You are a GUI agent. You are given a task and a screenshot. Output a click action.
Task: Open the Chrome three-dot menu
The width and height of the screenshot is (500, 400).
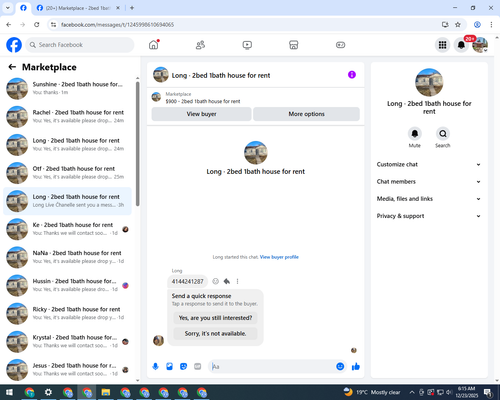click(491, 25)
